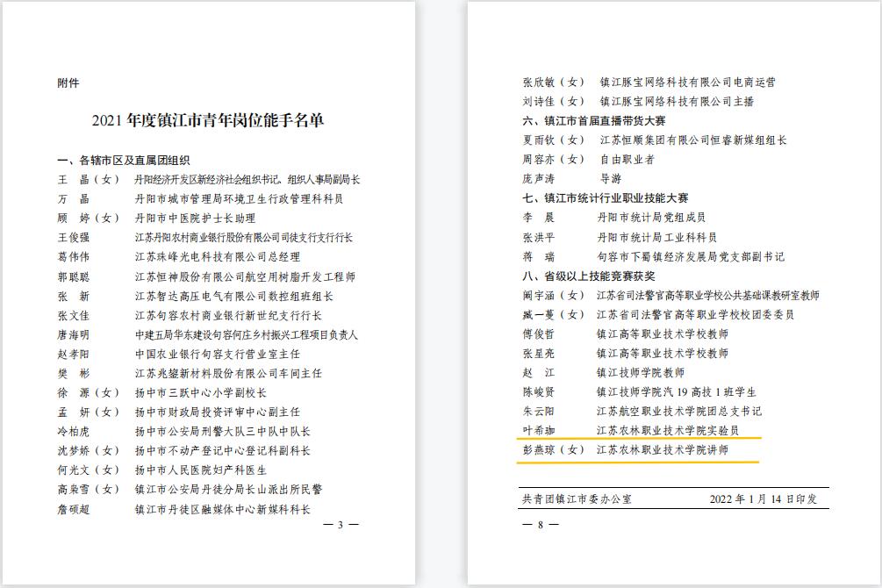Click the left page number 3

click(x=341, y=525)
